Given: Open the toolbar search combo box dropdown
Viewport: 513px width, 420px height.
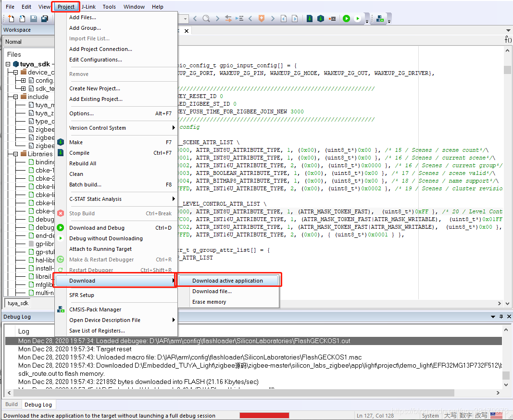Looking at the screenshot, I should coord(185,19).
